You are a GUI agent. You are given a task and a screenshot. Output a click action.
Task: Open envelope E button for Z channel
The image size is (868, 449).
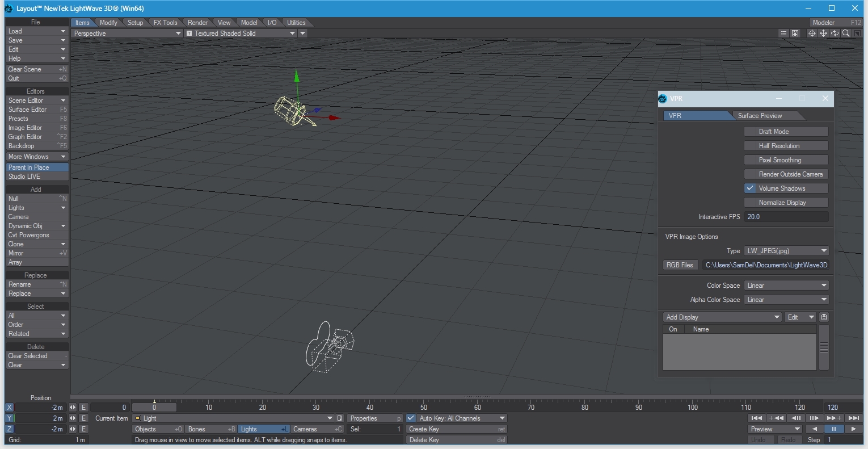pyautogui.click(x=83, y=429)
